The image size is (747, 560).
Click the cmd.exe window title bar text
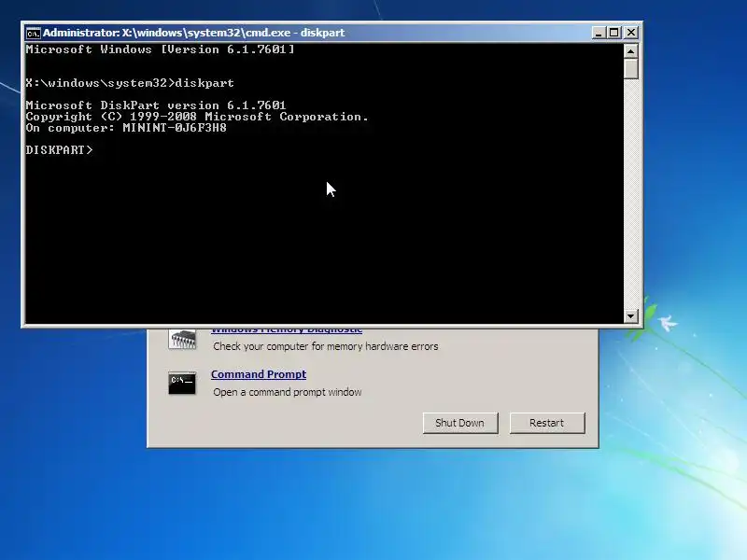194,33
